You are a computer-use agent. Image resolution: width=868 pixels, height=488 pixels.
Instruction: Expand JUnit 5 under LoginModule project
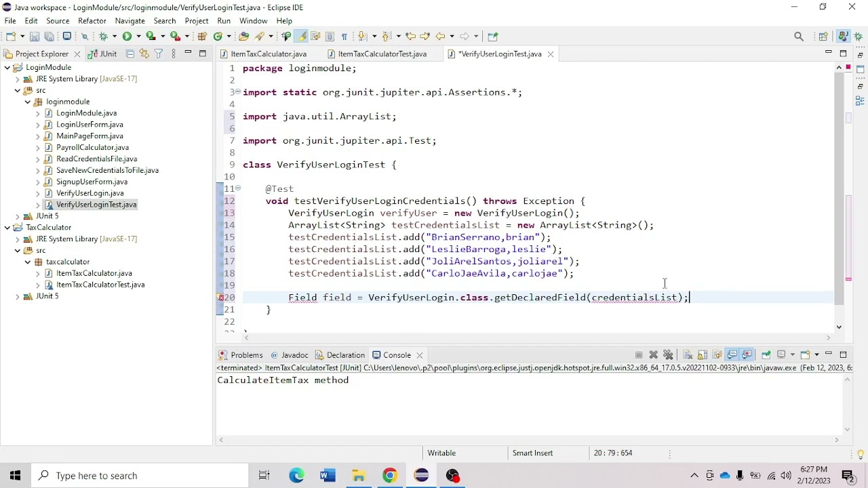(x=18, y=216)
